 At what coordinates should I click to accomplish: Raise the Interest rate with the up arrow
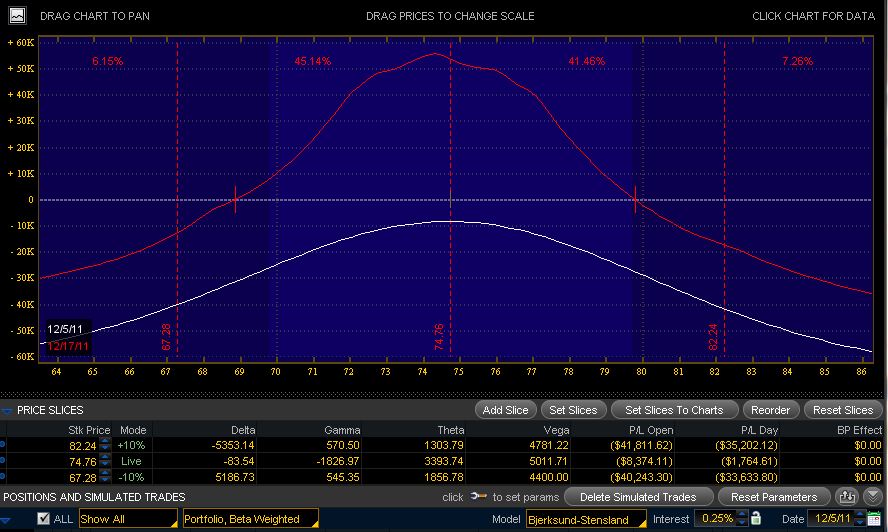(742, 514)
